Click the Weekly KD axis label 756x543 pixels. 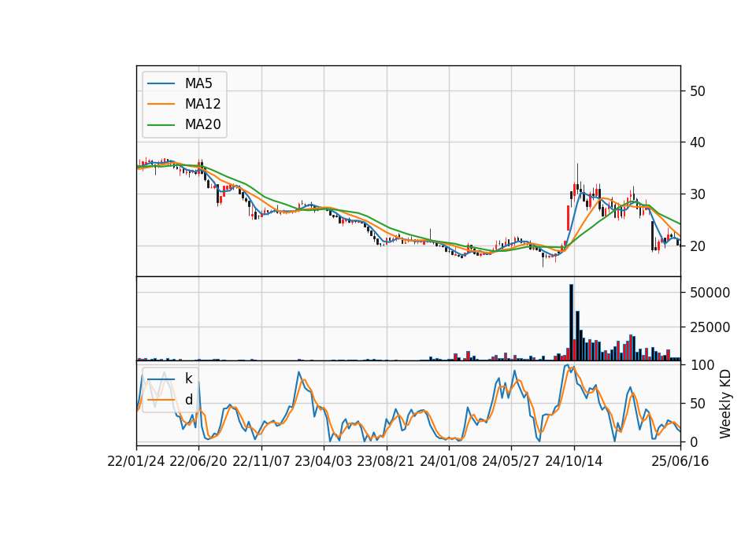[725, 404]
